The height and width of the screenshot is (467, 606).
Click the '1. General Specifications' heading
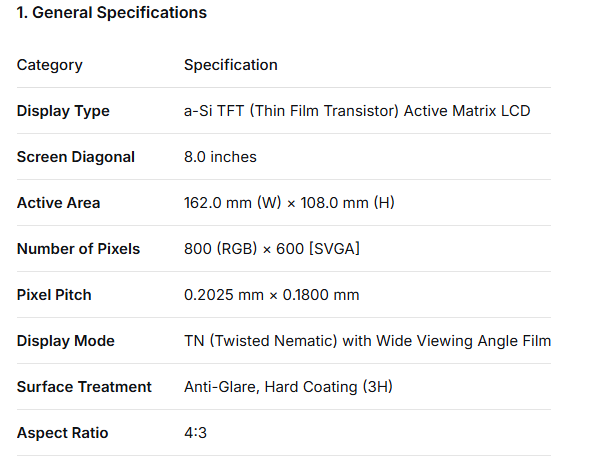click(112, 13)
